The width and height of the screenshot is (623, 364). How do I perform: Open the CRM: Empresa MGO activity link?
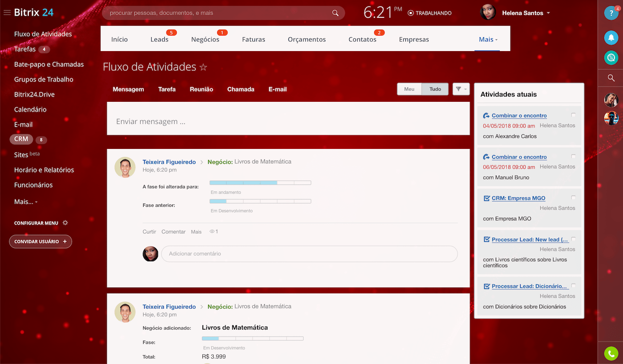[518, 198]
